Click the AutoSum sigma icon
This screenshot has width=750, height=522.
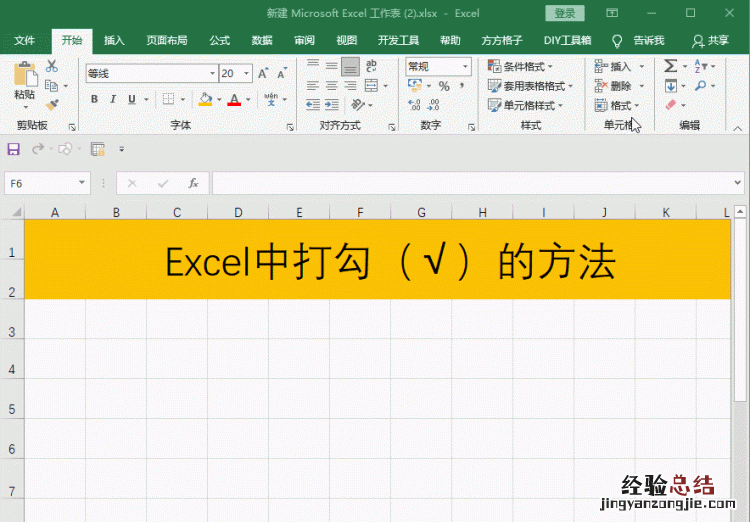point(671,66)
